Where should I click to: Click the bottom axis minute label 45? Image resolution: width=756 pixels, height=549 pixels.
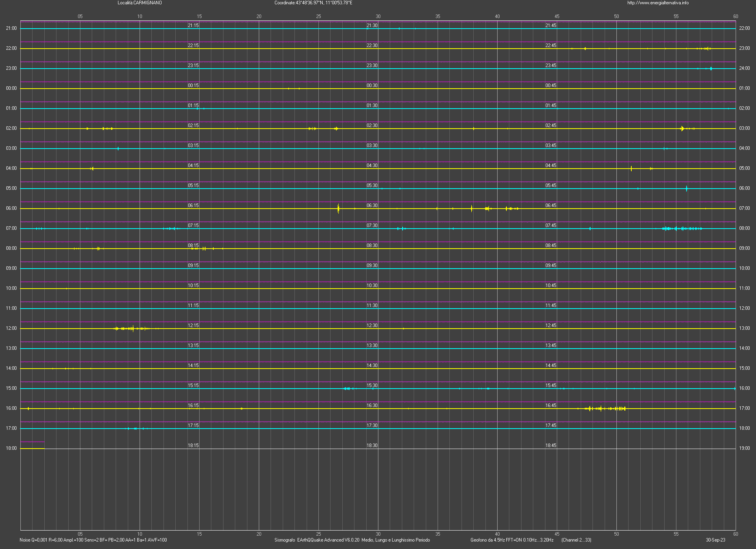point(557,534)
